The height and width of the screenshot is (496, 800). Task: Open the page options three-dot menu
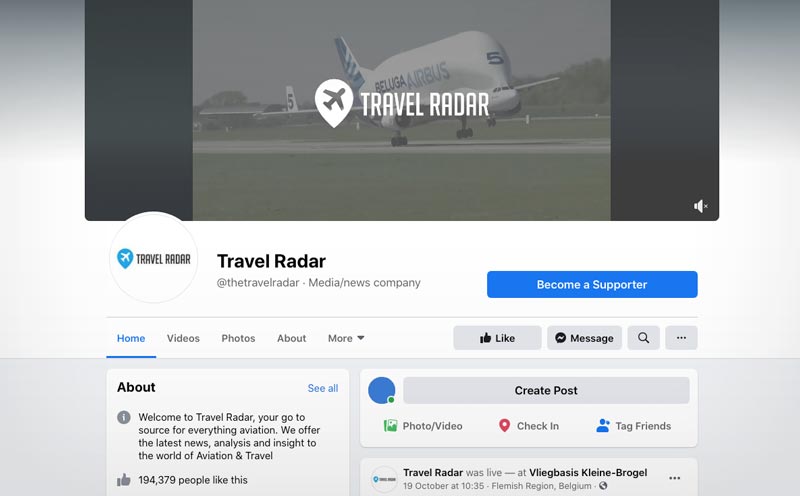point(681,338)
